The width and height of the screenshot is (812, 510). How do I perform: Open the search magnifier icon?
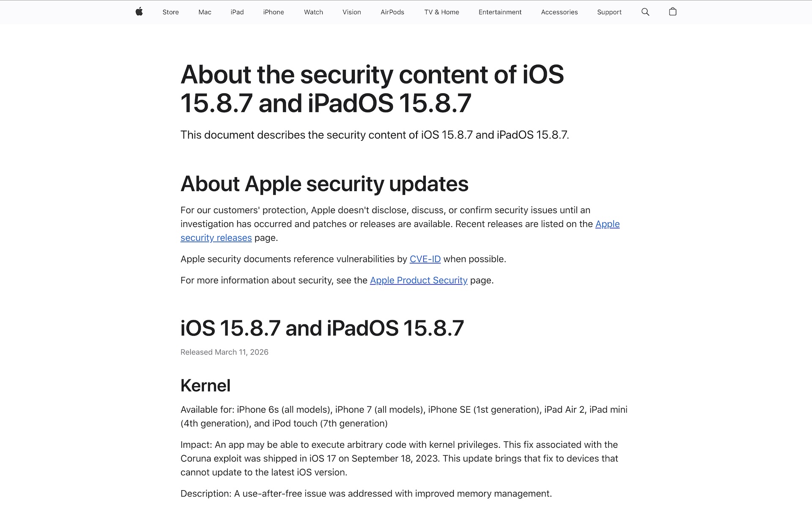point(645,12)
